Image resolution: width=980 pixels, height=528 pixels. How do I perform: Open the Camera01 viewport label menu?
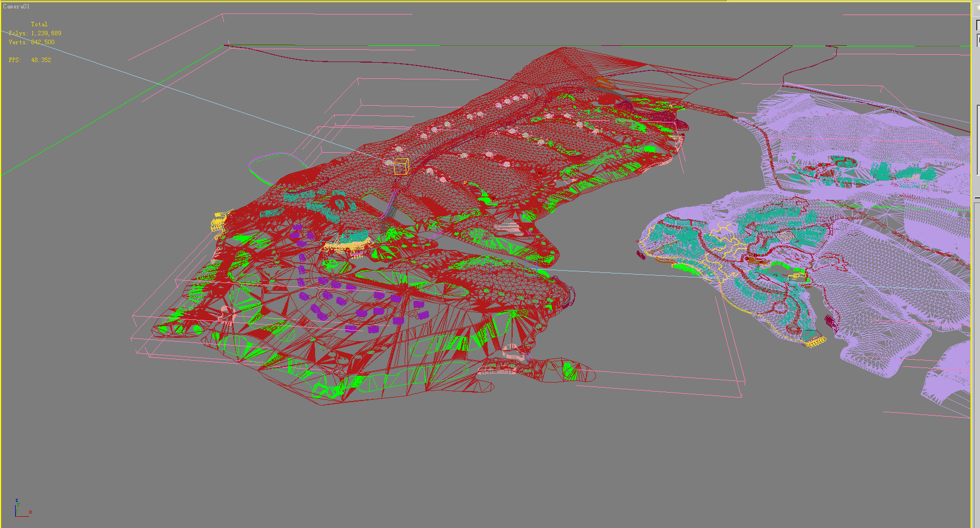point(16,7)
